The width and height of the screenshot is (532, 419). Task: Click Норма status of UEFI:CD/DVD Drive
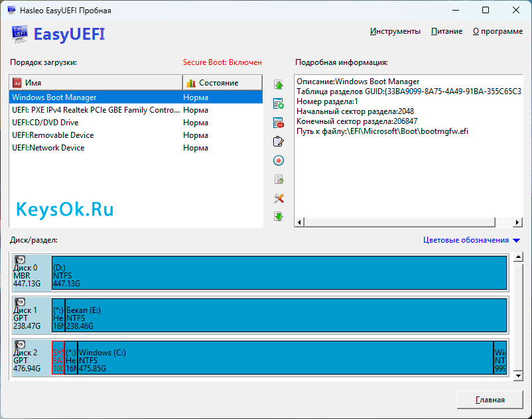[x=196, y=123]
